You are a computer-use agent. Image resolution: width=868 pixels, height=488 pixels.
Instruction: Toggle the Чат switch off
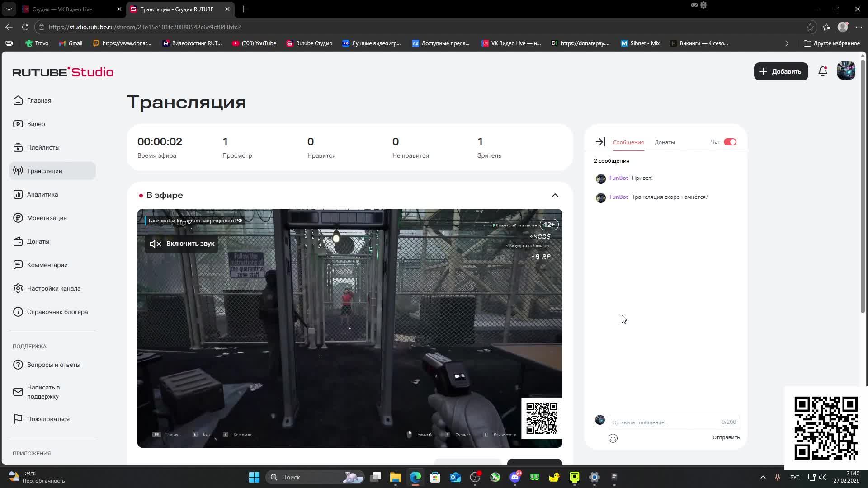(x=730, y=142)
